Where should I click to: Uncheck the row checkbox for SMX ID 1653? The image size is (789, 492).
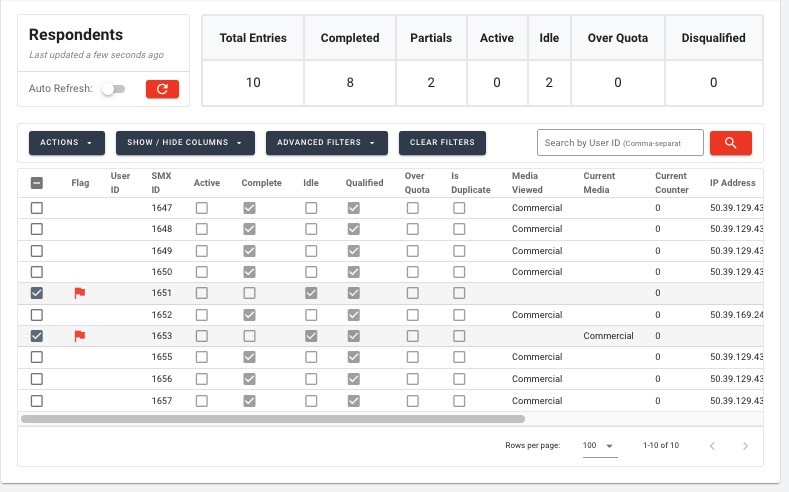coord(37,336)
